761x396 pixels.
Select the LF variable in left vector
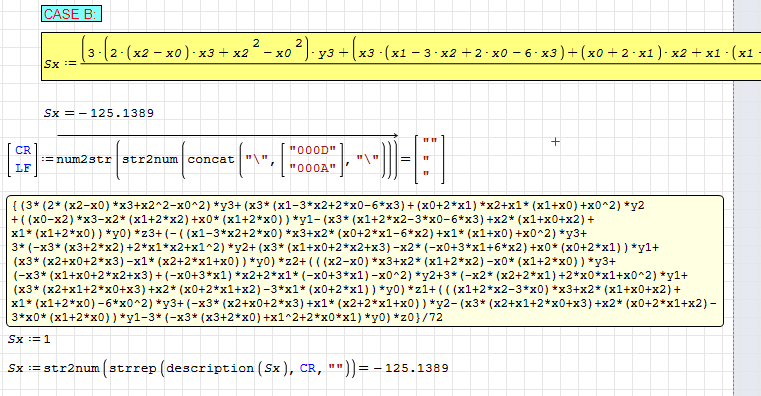tap(23, 168)
